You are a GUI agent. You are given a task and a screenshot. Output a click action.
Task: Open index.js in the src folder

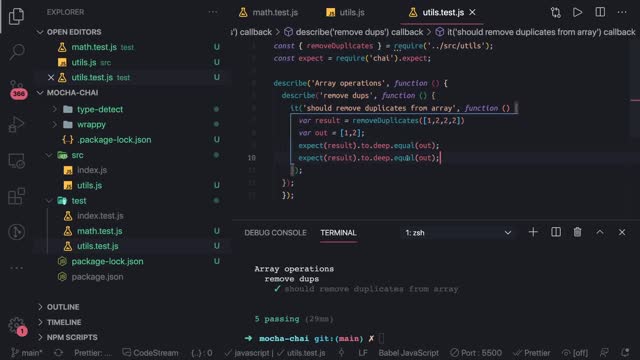(92, 170)
